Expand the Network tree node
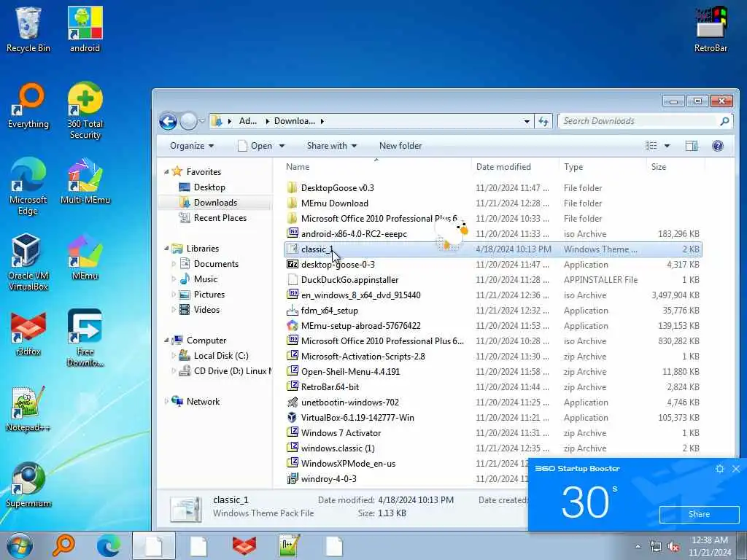The width and height of the screenshot is (747, 560). pyautogui.click(x=166, y=402)
